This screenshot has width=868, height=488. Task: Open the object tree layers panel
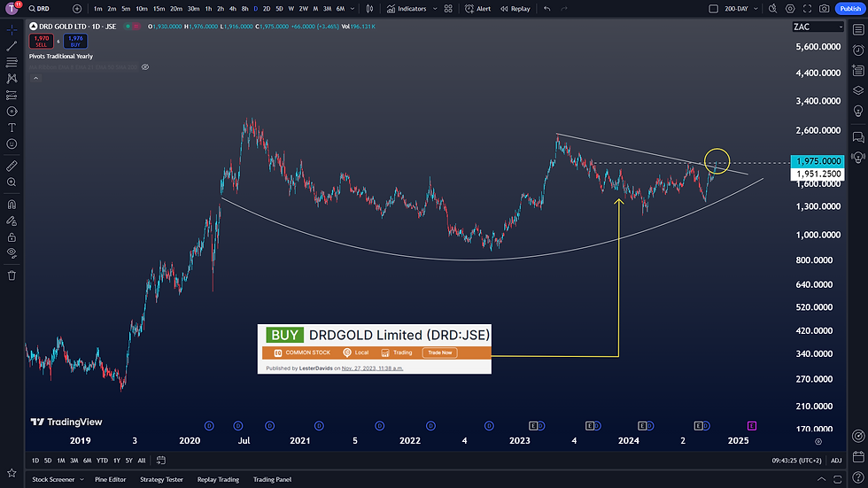pyautogui.click(x=858, y=90)
